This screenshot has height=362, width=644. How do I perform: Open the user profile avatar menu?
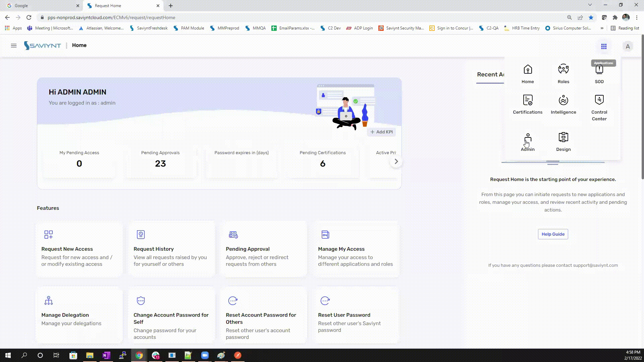pos(628,46)
